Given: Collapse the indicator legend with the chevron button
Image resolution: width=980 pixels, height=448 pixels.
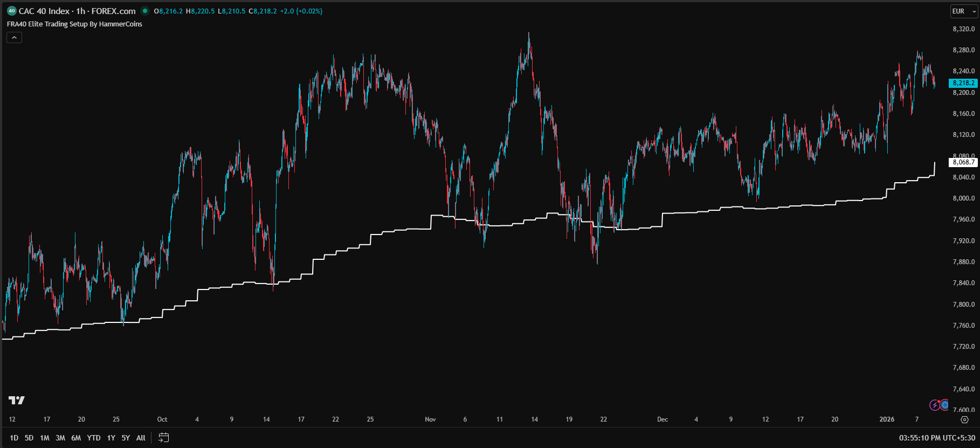Looking at the screenshot, I should [x=15, y=37].
